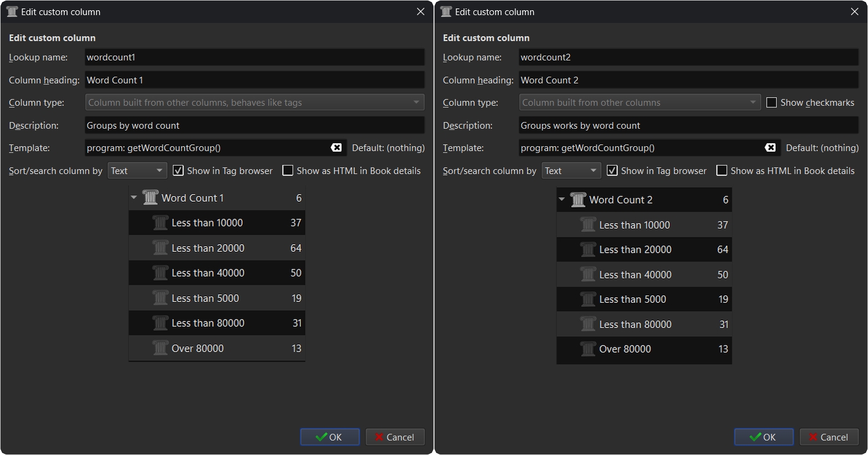Click icon next to Less than 20000 in Word Count 2
This screenshot has height=455, width=868.
[588, 250]
